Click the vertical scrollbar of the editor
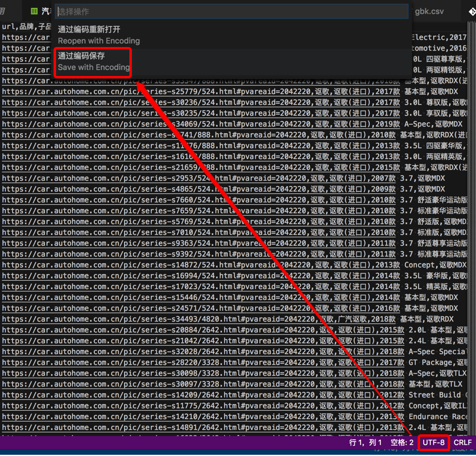The width and height of the screenshot is (476, 456). coord(471,228)
